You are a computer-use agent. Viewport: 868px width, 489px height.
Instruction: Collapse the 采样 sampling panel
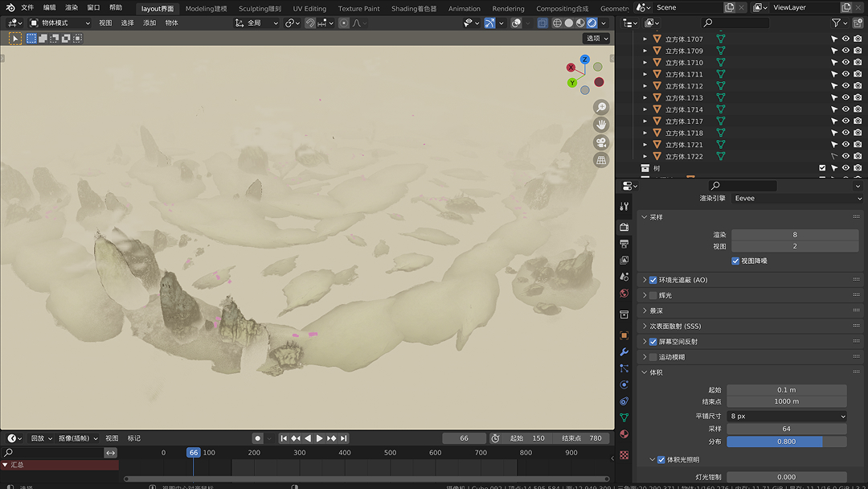tap(645, 217)
